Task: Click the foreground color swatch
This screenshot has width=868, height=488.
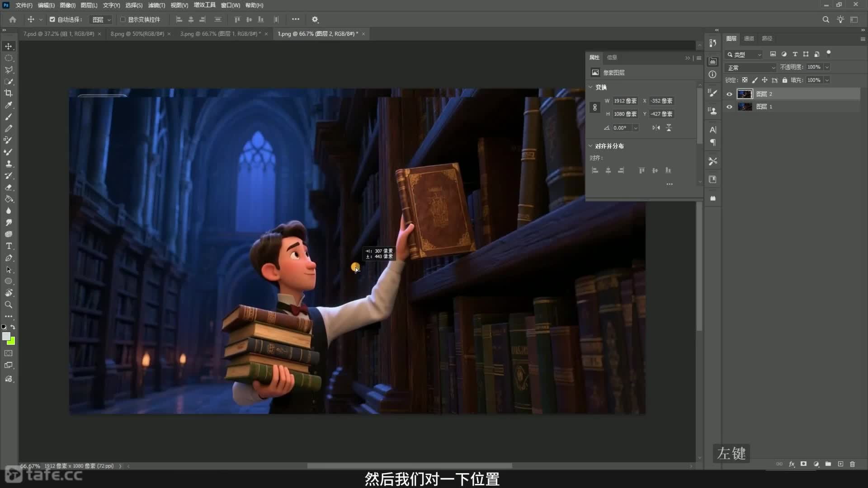Action: coord(6,336)
